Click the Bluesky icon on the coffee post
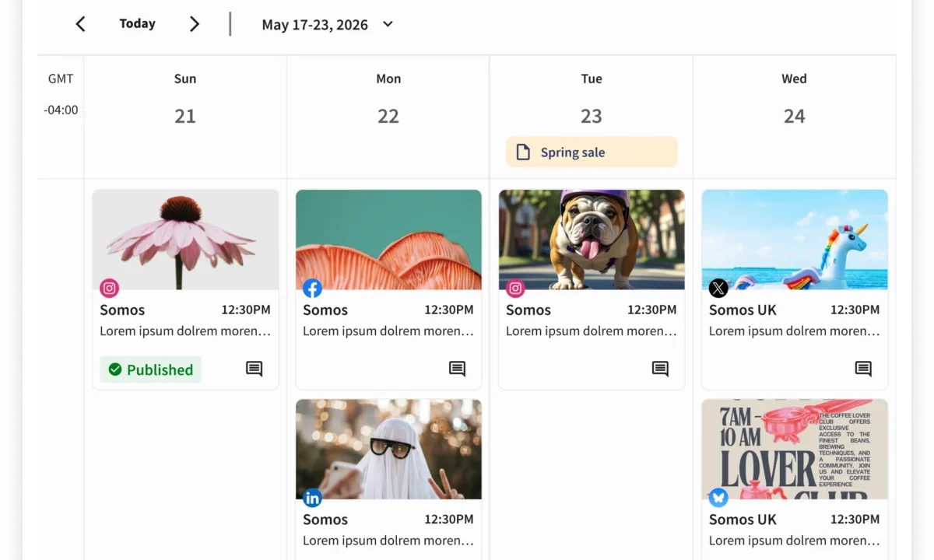Image resolution: width=934 pixels, height=560 pixels. click(719, 498)
